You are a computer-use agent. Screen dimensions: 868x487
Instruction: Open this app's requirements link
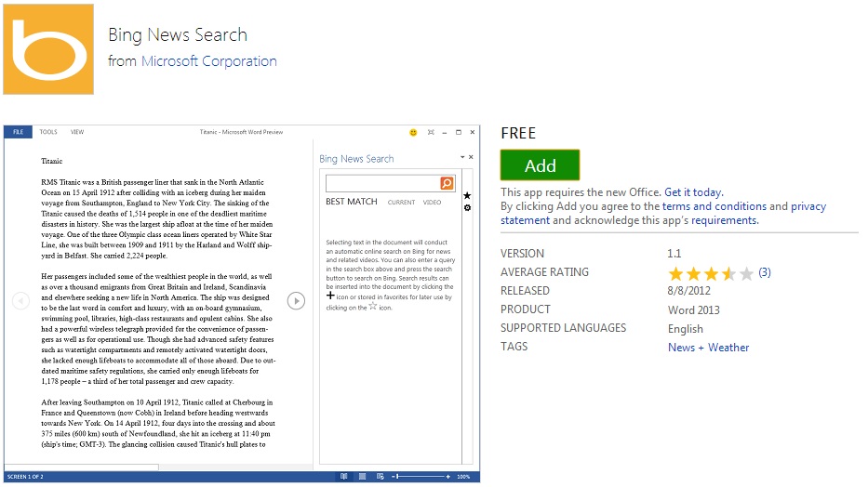725,220
